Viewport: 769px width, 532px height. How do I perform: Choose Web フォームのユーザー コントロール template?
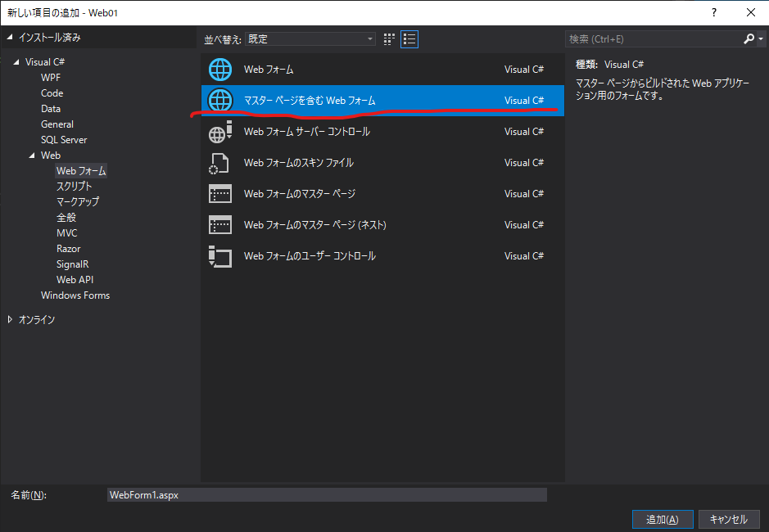[382, 256]
